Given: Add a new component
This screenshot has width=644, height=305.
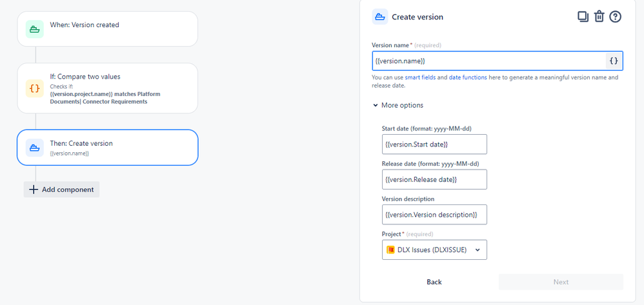Looking at the screenshot, I should [61, 190].
